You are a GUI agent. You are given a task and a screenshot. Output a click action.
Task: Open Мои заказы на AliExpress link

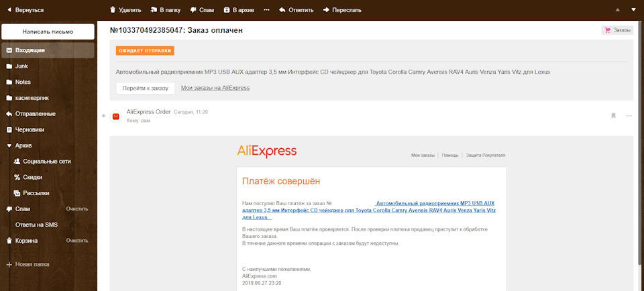pos(215,88)
